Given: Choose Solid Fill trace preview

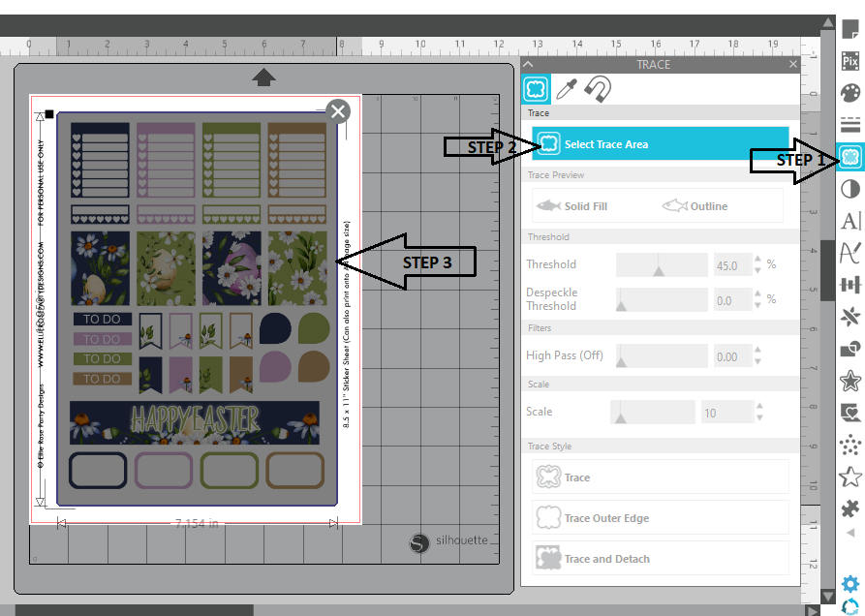Looking at the screenshot, I should pyautogui.click(x=572, y=206).
